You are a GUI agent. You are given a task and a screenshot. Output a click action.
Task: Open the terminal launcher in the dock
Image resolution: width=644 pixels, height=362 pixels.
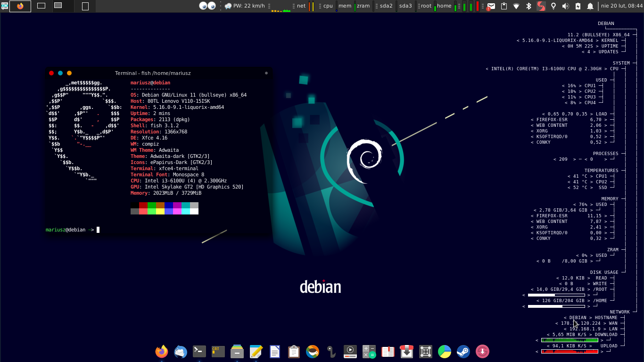tap(199, 351)
